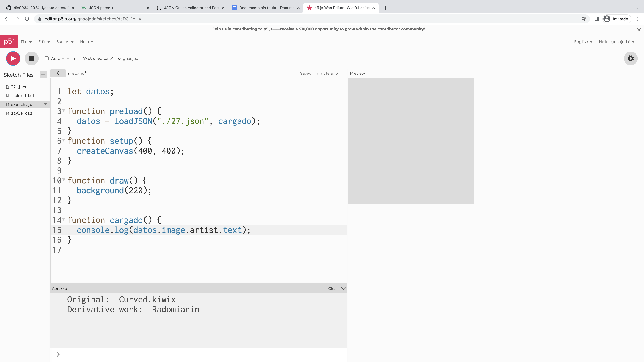Toggle the browser side panel
644x362 pixels.
pyautogui.click(x=597, y=19)
